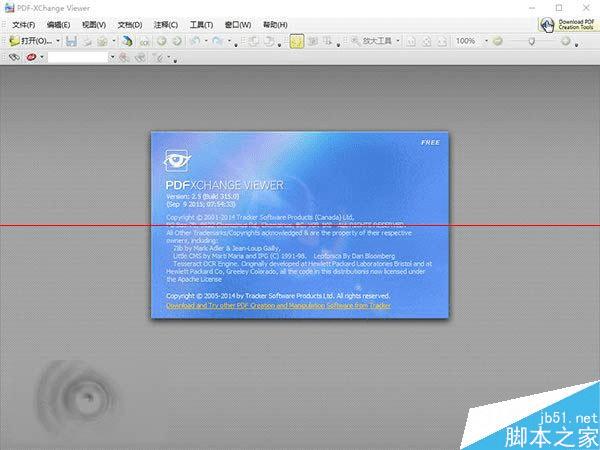Click the FREE label on the splash
Screen dimensions: 600x450
click(430, 142)
